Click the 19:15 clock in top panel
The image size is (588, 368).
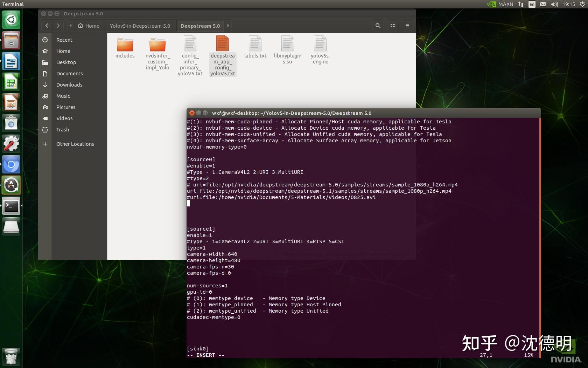click(569, 4)
